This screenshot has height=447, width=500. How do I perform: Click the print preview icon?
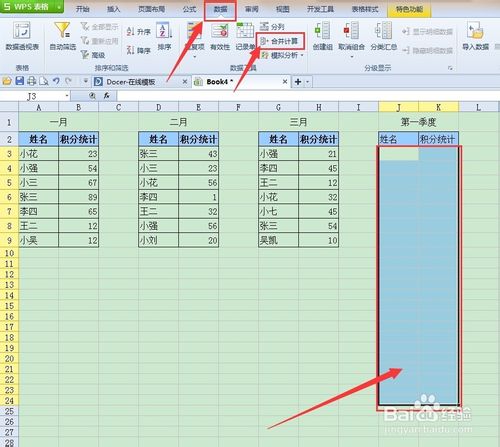pyautogui.click(x=44, y=81)
